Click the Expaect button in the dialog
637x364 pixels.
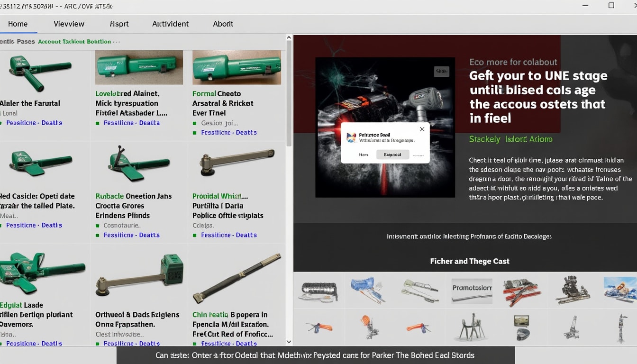click(x=392, y=155)
